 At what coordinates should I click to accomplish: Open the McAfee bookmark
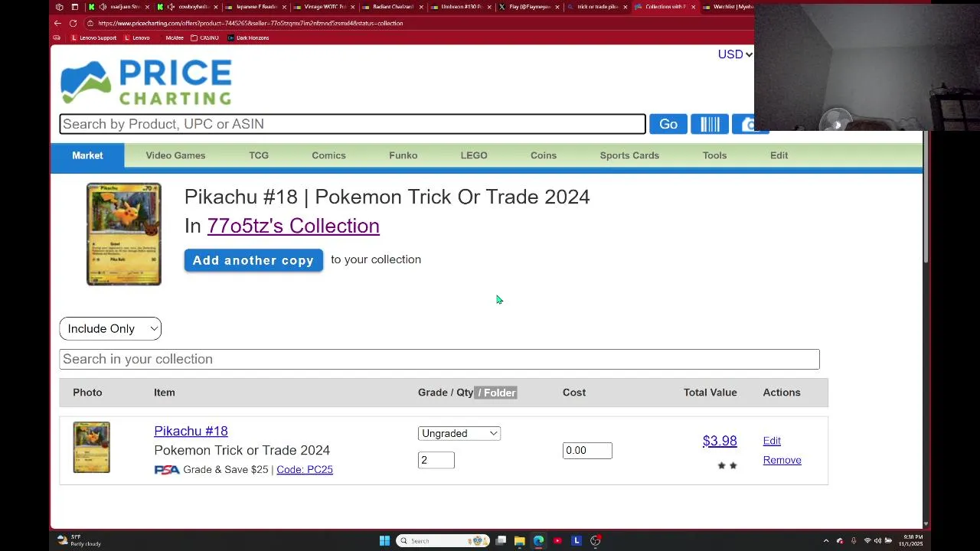pos(170,37)
